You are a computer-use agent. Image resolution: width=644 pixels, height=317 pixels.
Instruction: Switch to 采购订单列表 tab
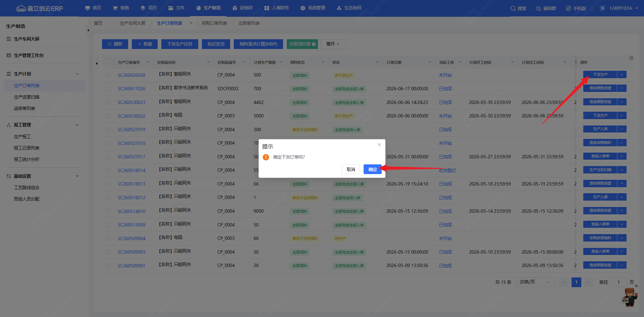click(x=214, y=23)
